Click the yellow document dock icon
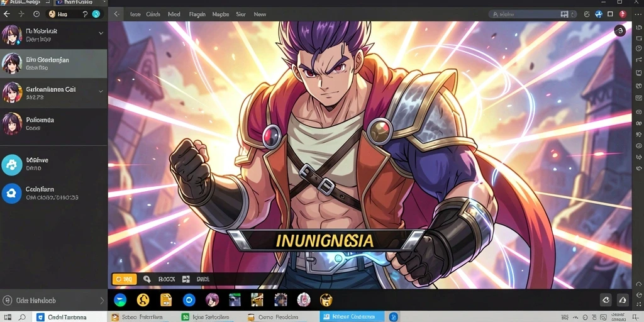Image resolution: width=644 pixels, height=322 pixels. point(166,300)
